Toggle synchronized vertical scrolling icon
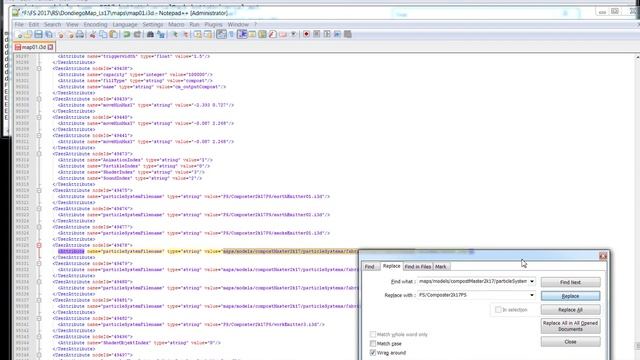640x360 pixels. [198, 35]
